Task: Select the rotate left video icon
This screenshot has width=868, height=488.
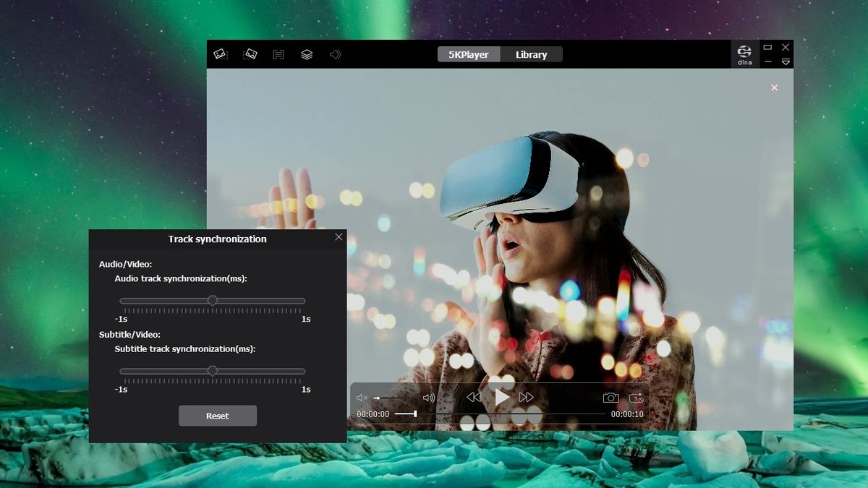Action: (221, 54)
